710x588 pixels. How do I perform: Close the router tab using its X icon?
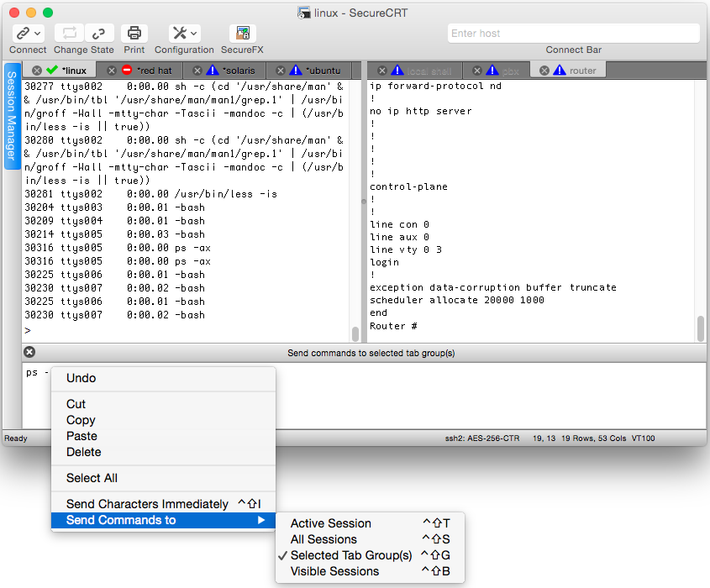tap(544, 71)
